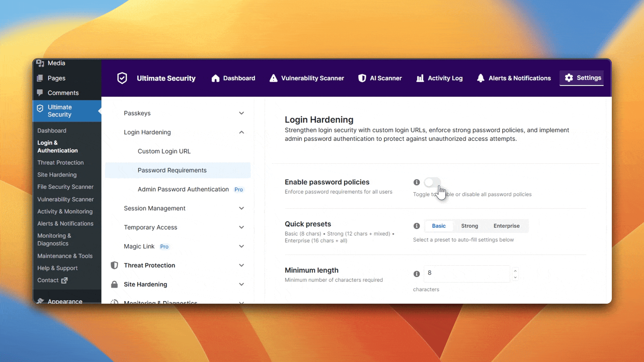The width and height of the screenshot is (644, 362).
Task: Click the Activity Log bar chart icon
Action: click(x=420, y=78)
